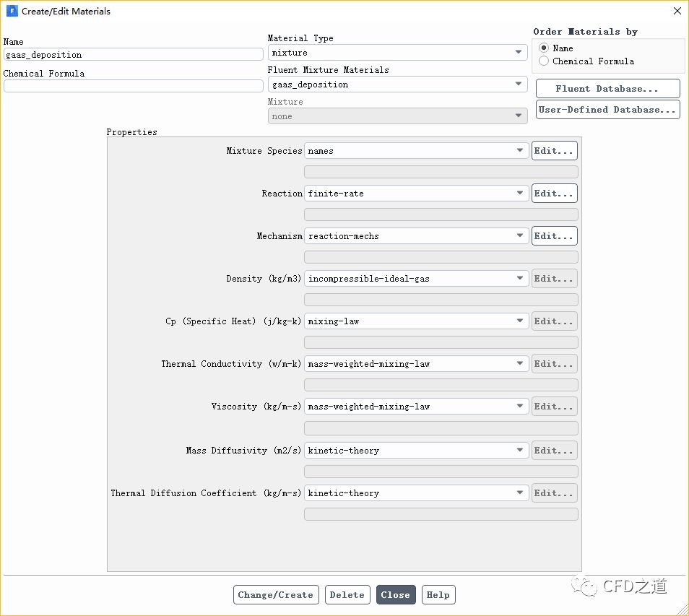This screenshot has width=689, height=616.
Task: Open the Mass Diffusivity dropdown
Action: click(x=416, y=451)
